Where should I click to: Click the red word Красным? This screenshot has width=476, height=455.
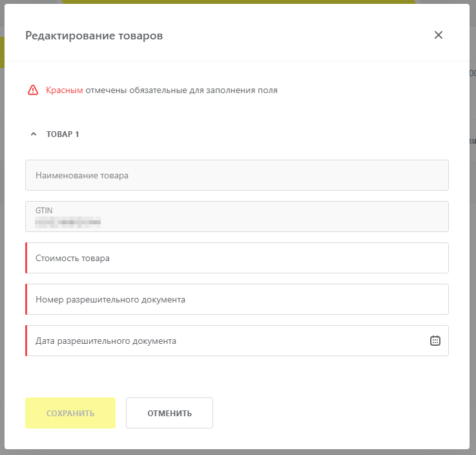coord(64,90)
